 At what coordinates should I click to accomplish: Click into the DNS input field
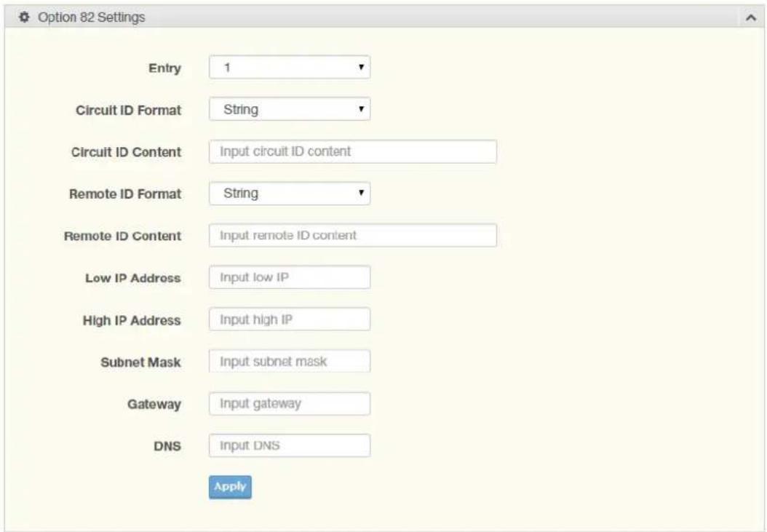coord(290,446)
